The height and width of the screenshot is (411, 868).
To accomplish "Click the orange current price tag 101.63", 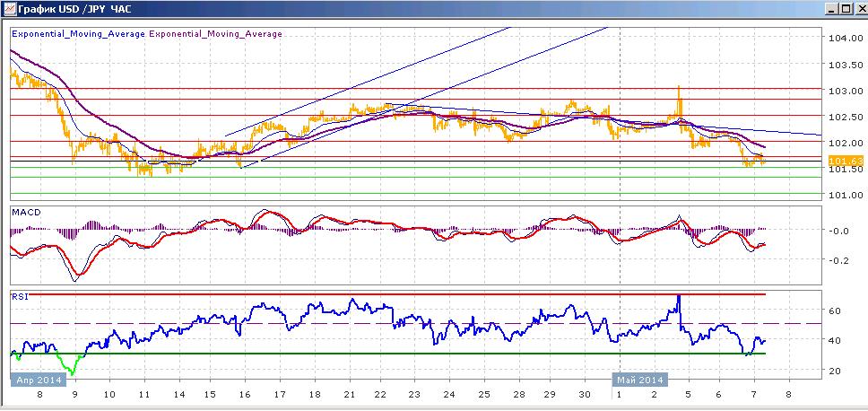I will point(846,162).
